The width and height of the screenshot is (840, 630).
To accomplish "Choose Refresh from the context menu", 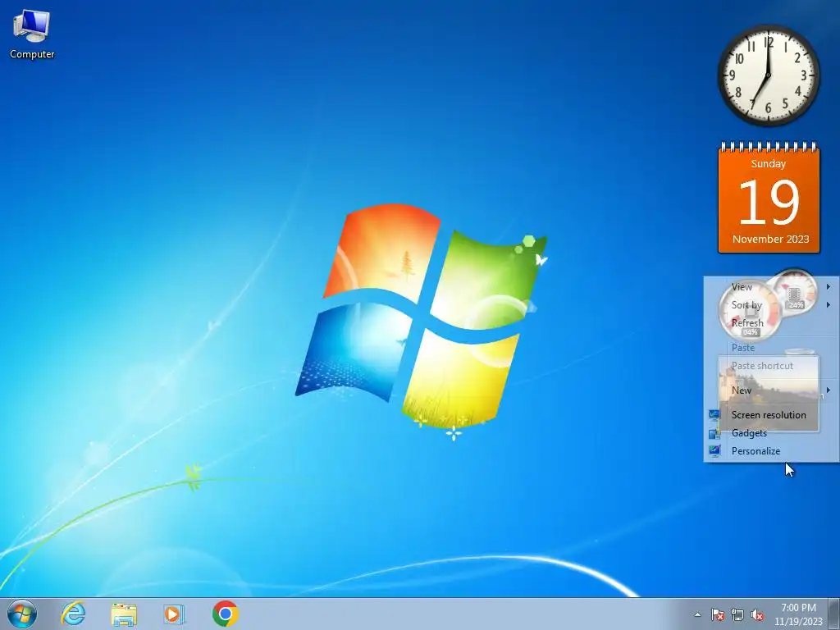I will pyautogui.click(x=771, y=323).
